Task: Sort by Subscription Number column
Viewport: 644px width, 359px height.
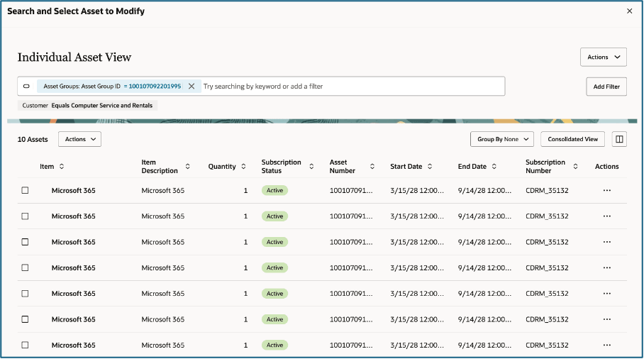Action: coord(575,166)
